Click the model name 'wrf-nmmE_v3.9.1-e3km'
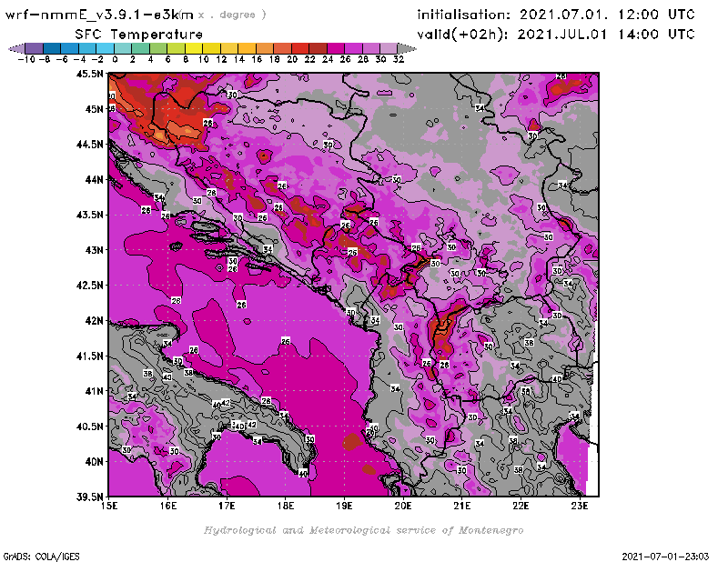This screenshot has width=728, height=562. point(99,15)
